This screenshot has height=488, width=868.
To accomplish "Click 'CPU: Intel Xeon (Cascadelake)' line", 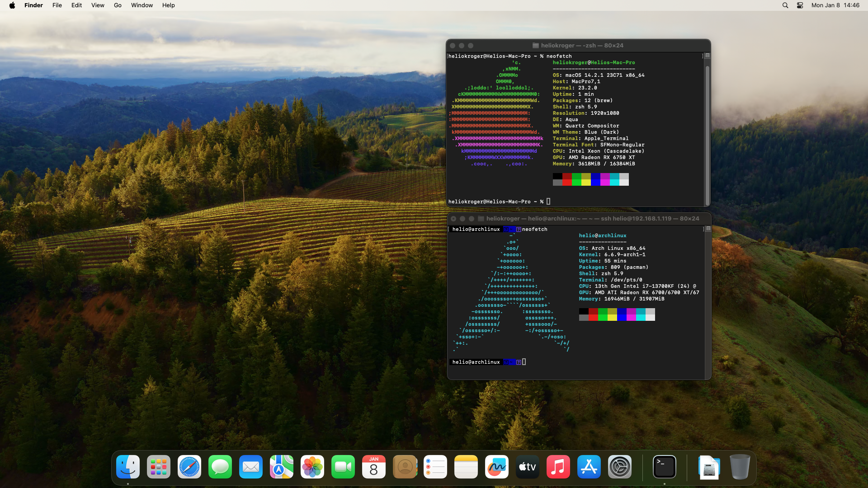I will pos(599,151).
